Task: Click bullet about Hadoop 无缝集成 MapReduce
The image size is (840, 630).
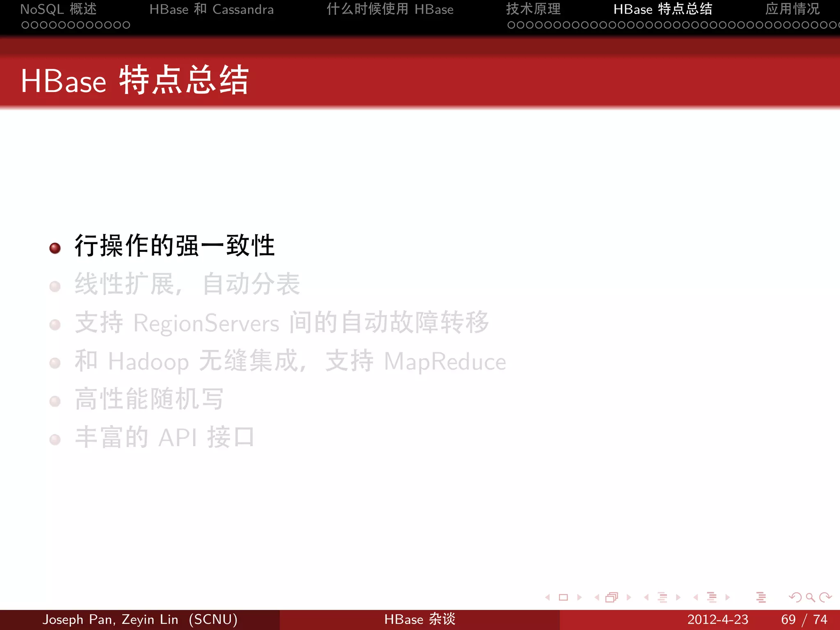Action: tap(290, 361)
